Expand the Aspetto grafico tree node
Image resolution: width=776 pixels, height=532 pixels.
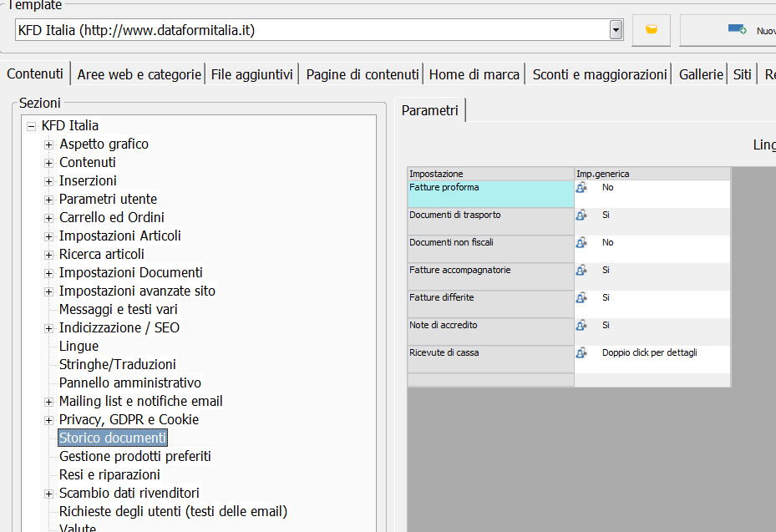[48, 144]
